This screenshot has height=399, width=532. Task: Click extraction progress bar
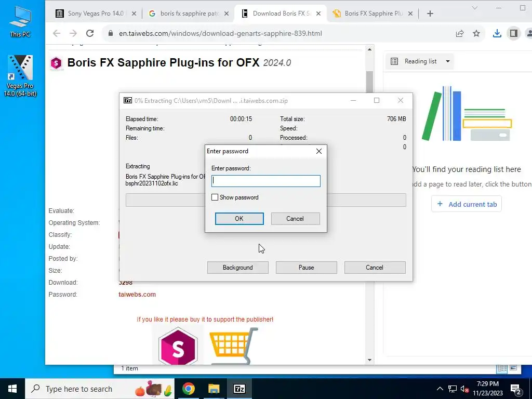(265, 200)
